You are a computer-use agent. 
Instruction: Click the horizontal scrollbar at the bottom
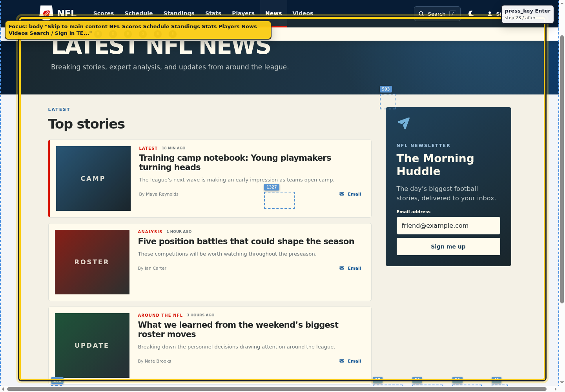(277, 389)
